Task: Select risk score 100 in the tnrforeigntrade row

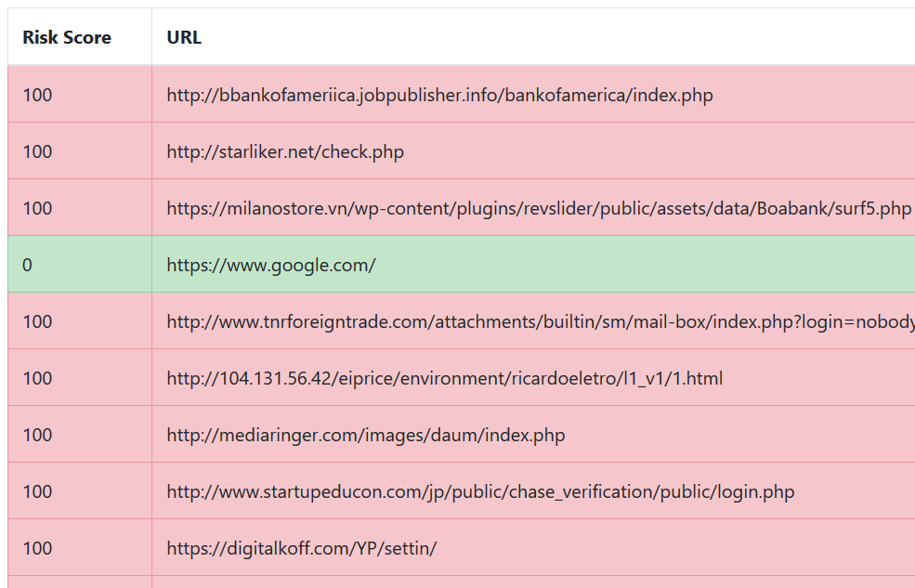Action: coord(79,320)
